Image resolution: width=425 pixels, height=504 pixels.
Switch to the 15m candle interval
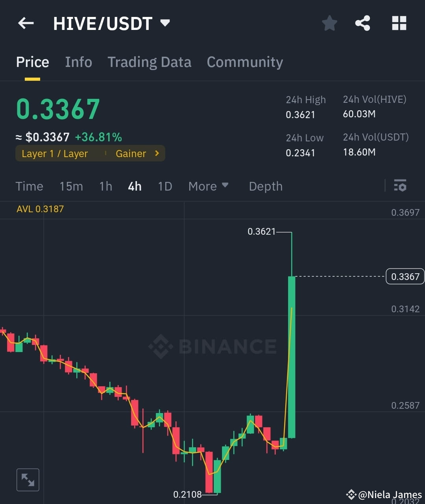click(x=71, y=186)
